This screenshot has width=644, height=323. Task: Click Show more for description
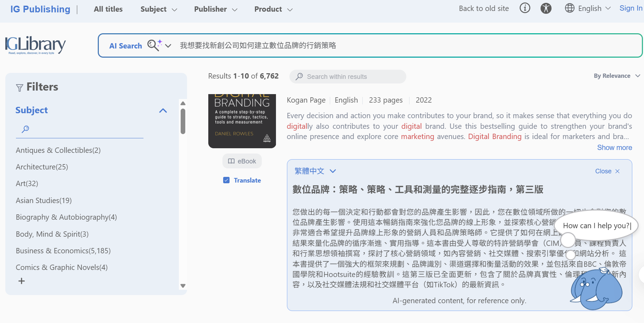[x=615, y=148]
